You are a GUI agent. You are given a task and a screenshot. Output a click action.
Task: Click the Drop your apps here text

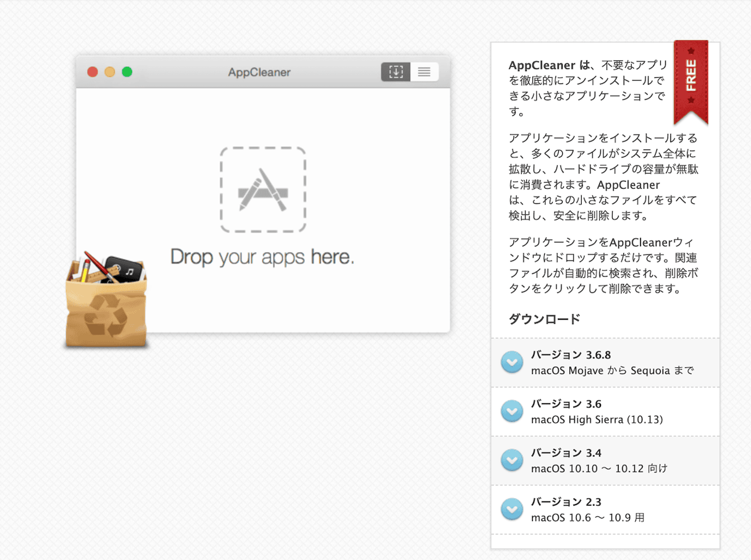pyautogui.click(x=263, y=257)
